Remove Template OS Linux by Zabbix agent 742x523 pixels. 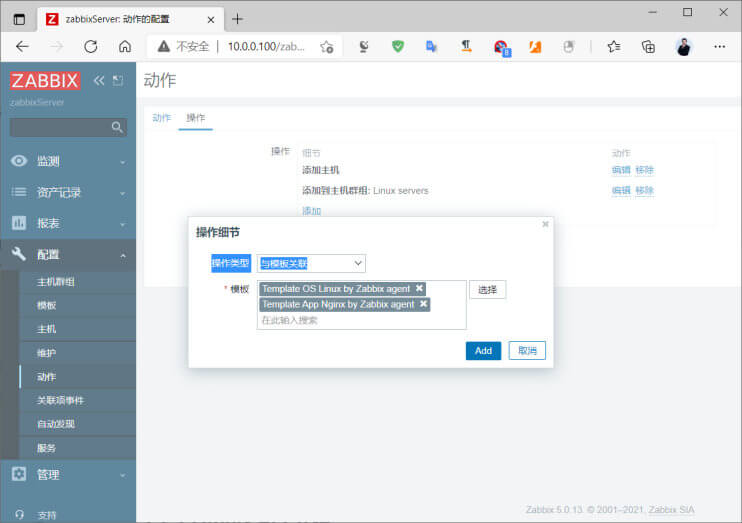tap(419, 288)
